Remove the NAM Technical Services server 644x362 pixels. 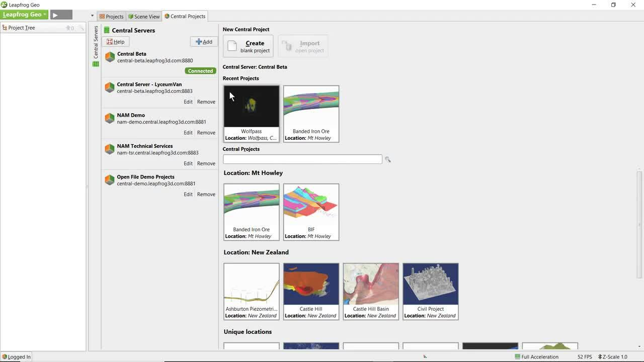[206, 163]
